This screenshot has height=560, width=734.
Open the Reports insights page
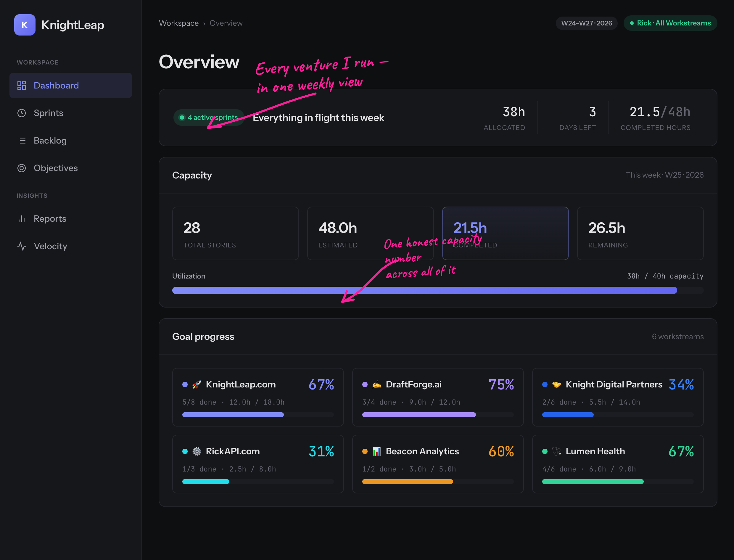pos(71,219)
